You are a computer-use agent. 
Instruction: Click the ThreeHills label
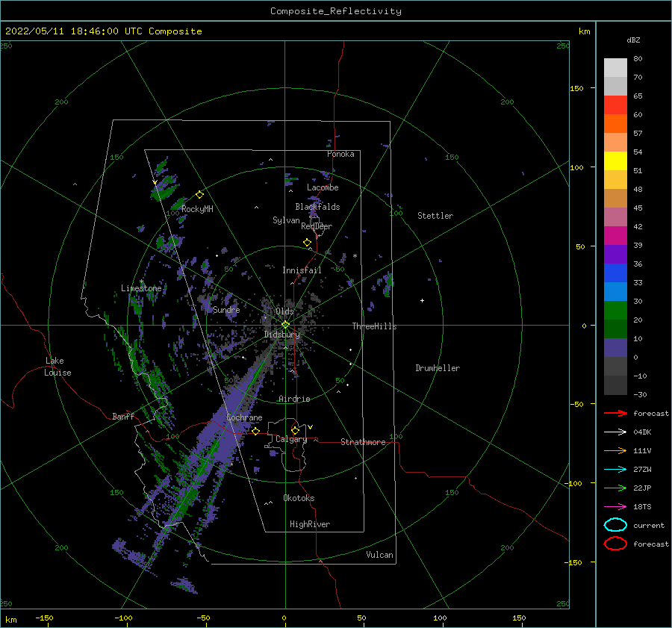(x=374, y=326)
